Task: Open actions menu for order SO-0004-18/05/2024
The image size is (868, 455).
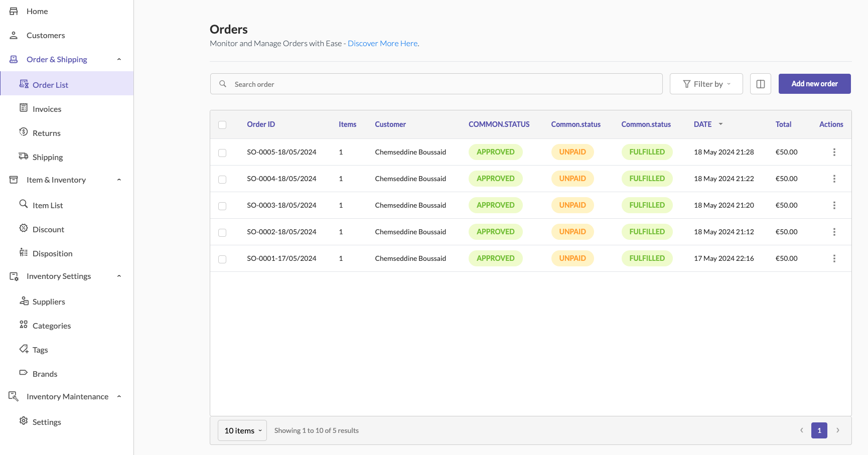Action: pyautogui.click(x=834, y=179)
